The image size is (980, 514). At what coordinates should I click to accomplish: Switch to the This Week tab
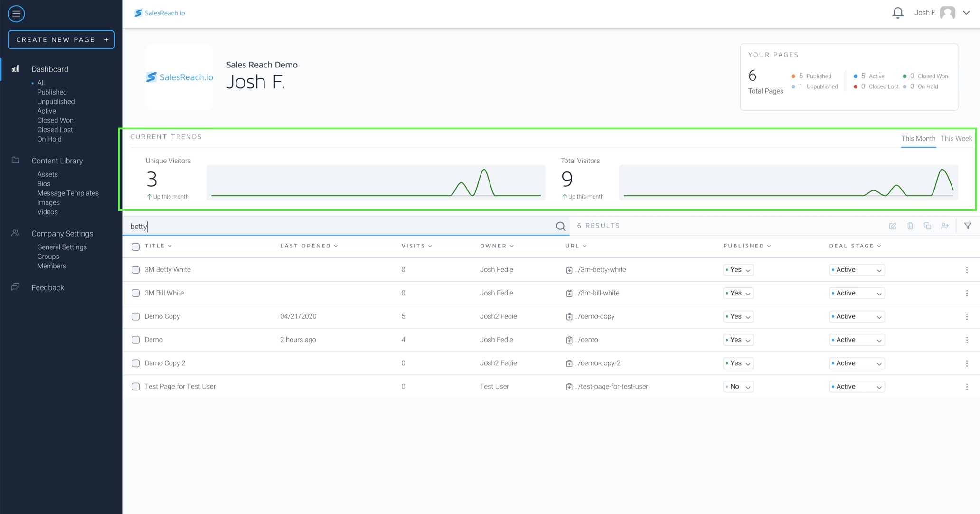[x=956, y=139]
